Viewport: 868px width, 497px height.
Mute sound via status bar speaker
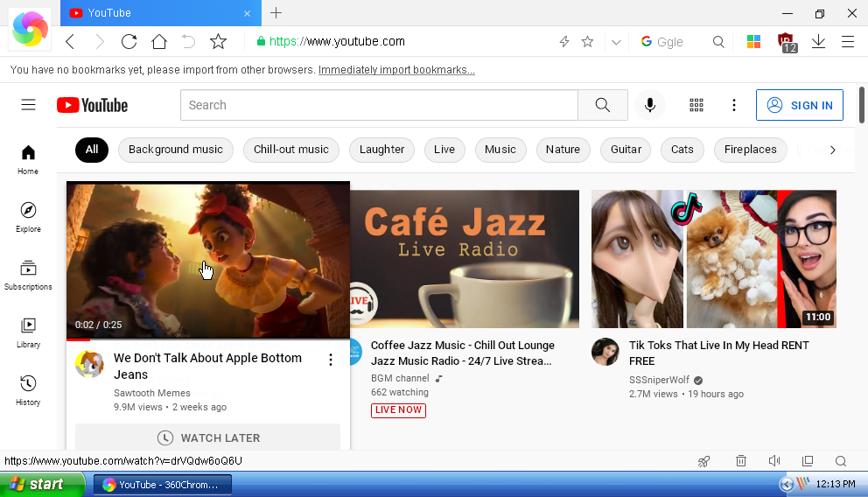point(774,460)
